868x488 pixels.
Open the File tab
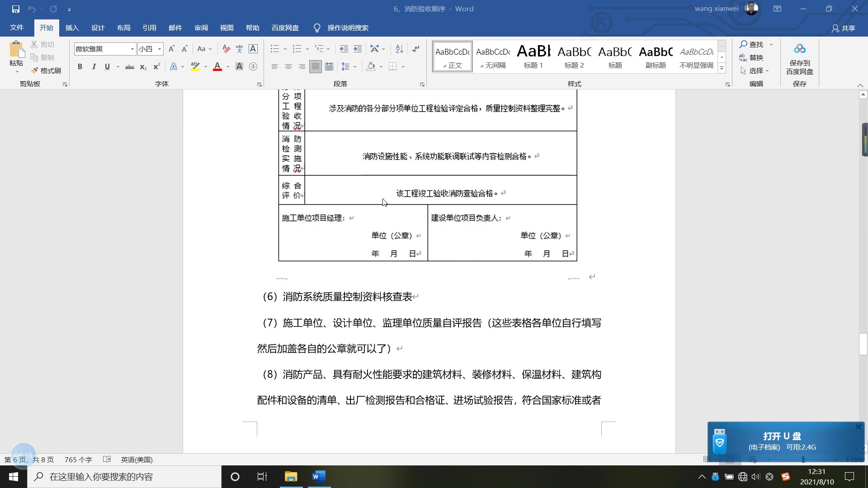17,28
